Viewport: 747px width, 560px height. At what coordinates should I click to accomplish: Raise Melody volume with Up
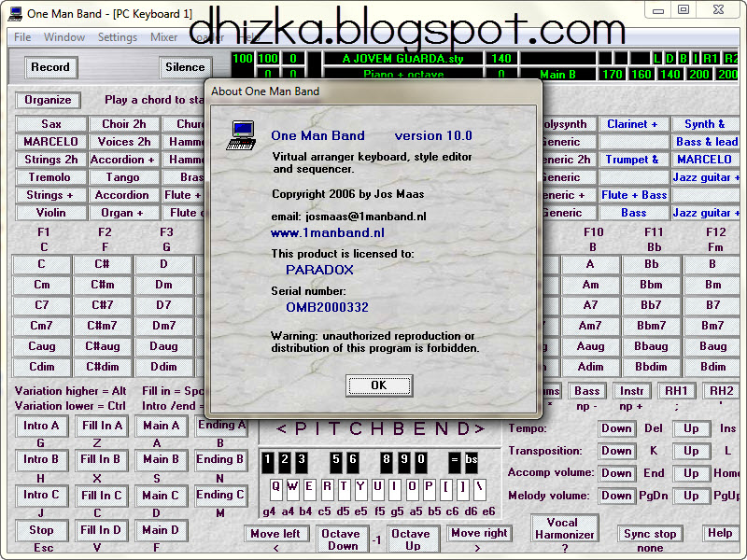click(x=691, y=496)
